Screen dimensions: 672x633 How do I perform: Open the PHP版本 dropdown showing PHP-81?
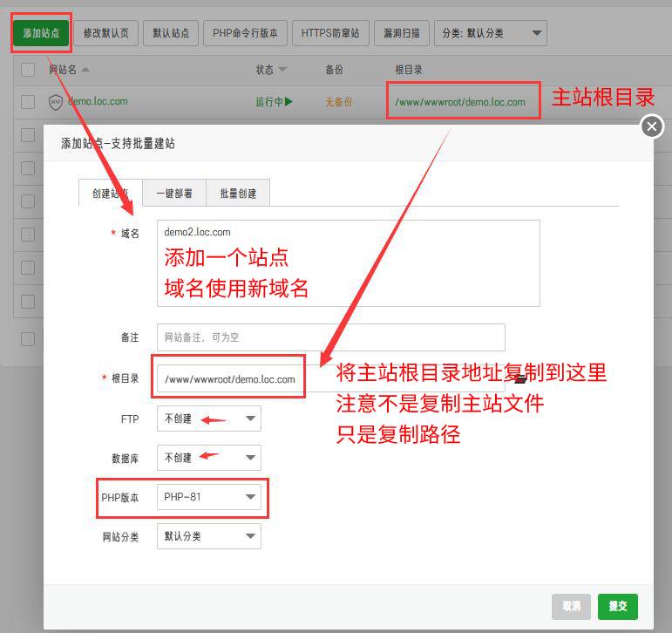point(208,497)
